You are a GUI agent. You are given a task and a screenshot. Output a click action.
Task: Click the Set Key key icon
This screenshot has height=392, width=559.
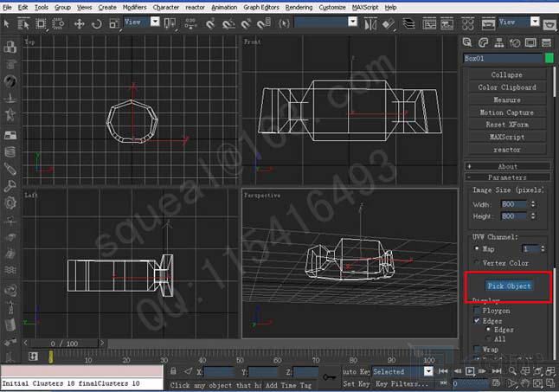click(330, 376)
